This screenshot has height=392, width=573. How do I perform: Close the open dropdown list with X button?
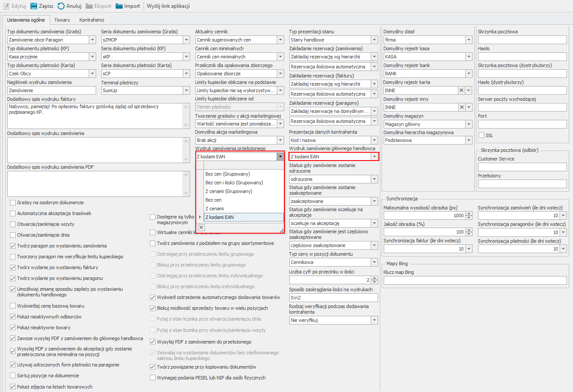[201, 228]
